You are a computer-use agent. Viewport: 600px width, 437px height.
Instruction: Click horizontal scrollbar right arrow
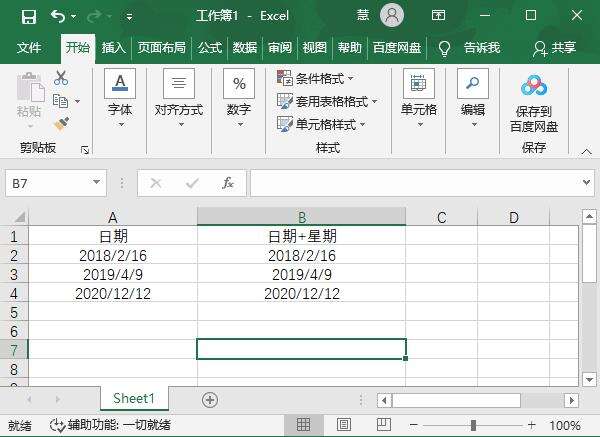pyautogui.click(x=572, y=401)
